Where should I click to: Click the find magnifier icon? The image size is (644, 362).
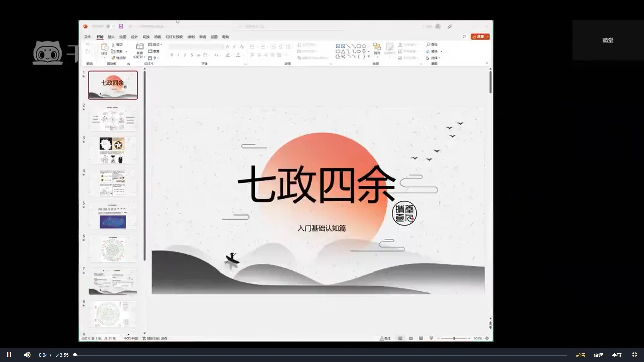[428, 45]
